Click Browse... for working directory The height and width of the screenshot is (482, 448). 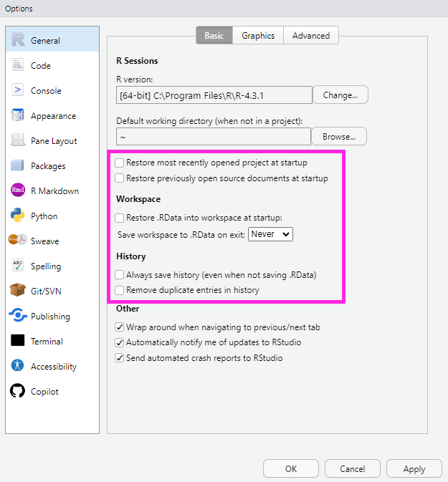pos(339,136)
